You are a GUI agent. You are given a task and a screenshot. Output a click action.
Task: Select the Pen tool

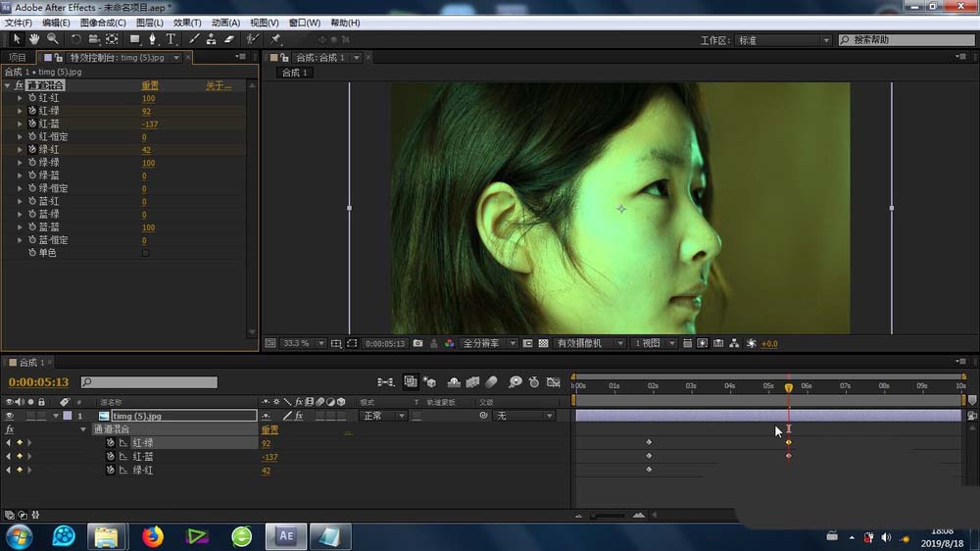pyautogui.click(x=152, y=39)
